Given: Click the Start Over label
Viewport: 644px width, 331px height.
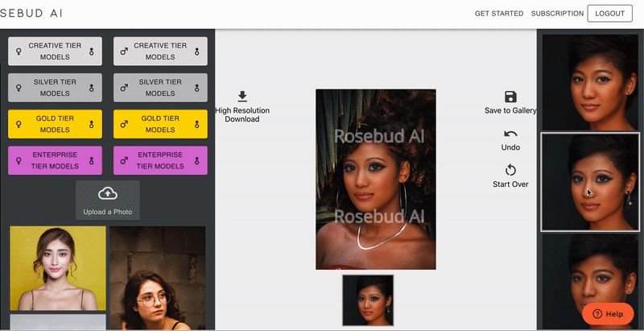Looking at the screenshot, I should click(x=510, y=184).
